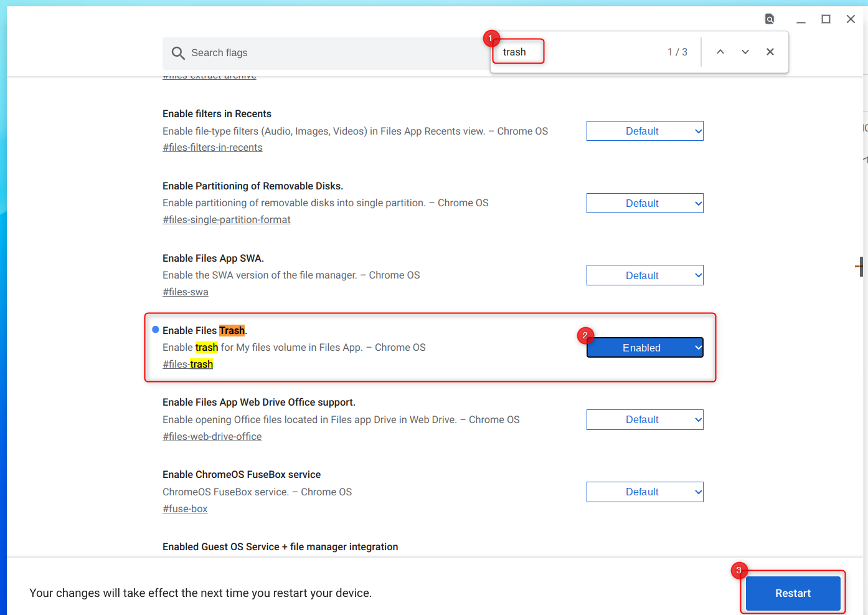Click description about partitioning removable disks
Image resolution: width=868 pixels, height=615 pixels.
(326, 203)
